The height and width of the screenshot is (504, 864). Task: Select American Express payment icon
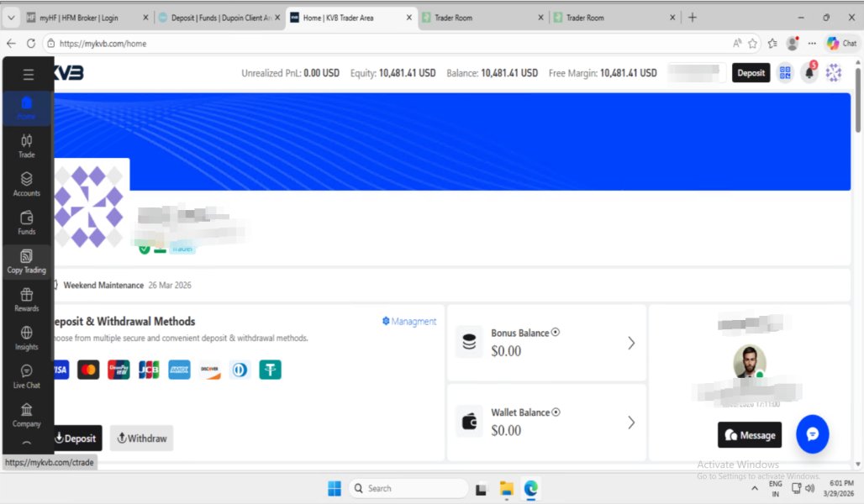[x=179, y=370]
